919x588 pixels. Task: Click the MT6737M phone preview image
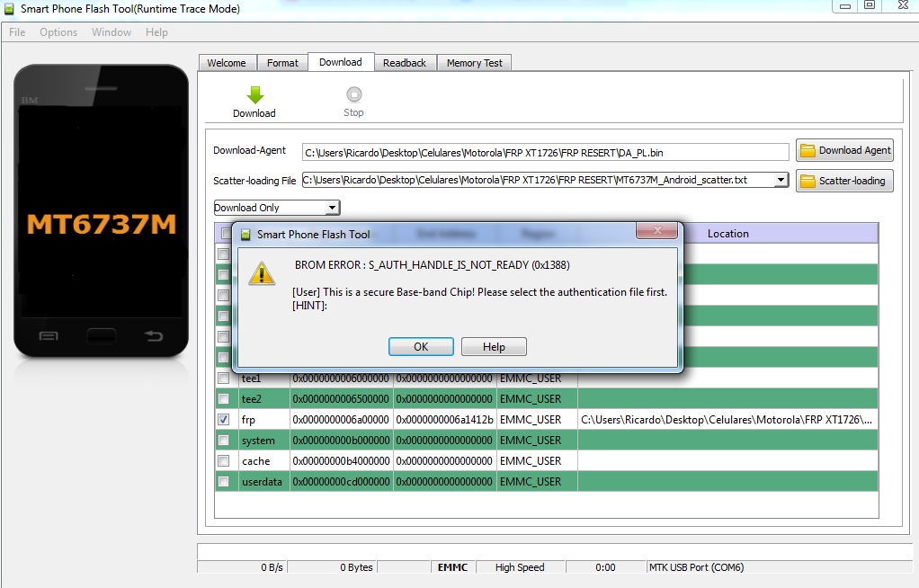102,211
